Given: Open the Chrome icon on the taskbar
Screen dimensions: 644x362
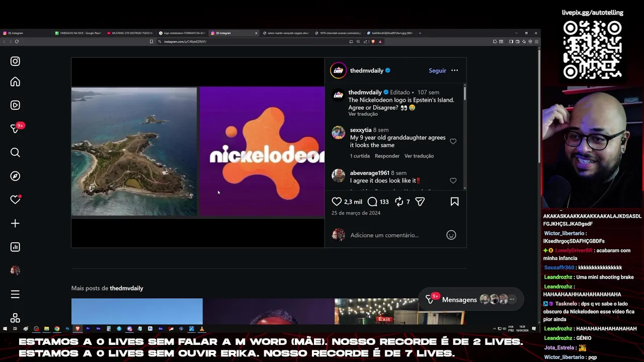Looking at the screenshot, I should [x=57, y=329].
